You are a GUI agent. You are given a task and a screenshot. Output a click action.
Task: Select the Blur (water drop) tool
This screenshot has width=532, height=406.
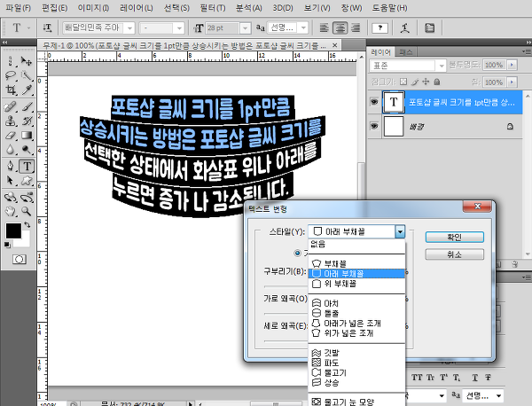coord(11,150)
